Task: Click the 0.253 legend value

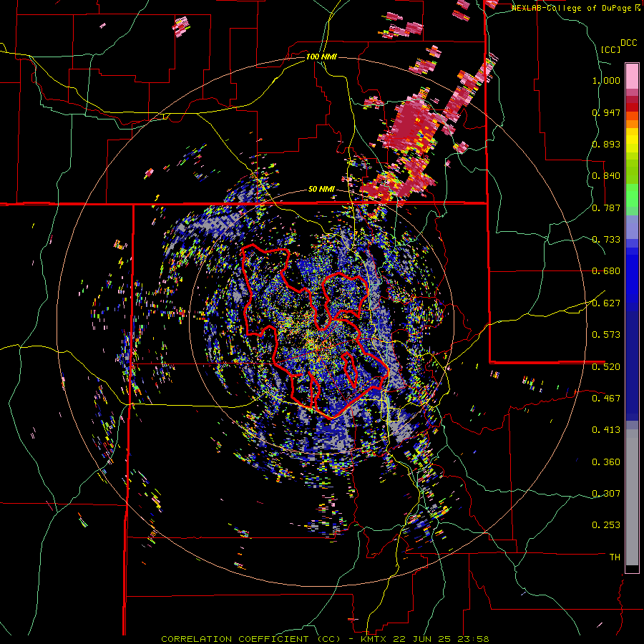Action: (606, 525)
